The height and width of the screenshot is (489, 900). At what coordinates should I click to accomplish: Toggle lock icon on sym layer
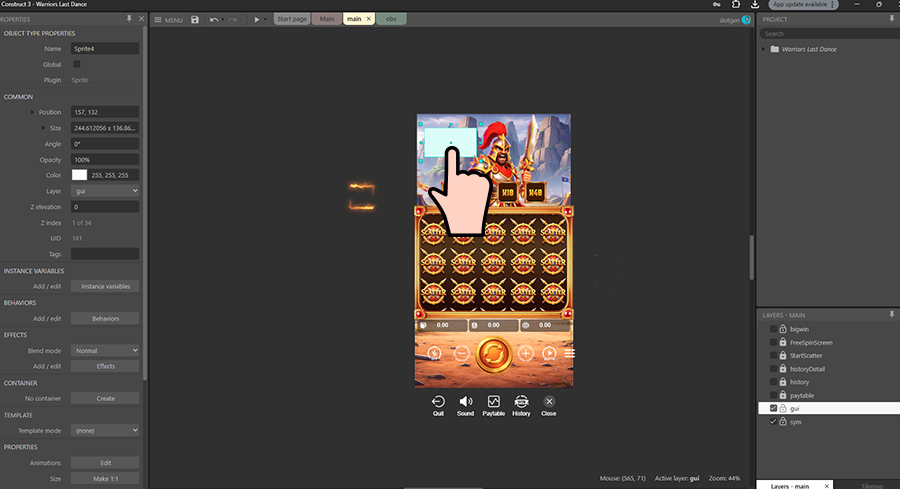pyautogui.click(x=782, y=421)
